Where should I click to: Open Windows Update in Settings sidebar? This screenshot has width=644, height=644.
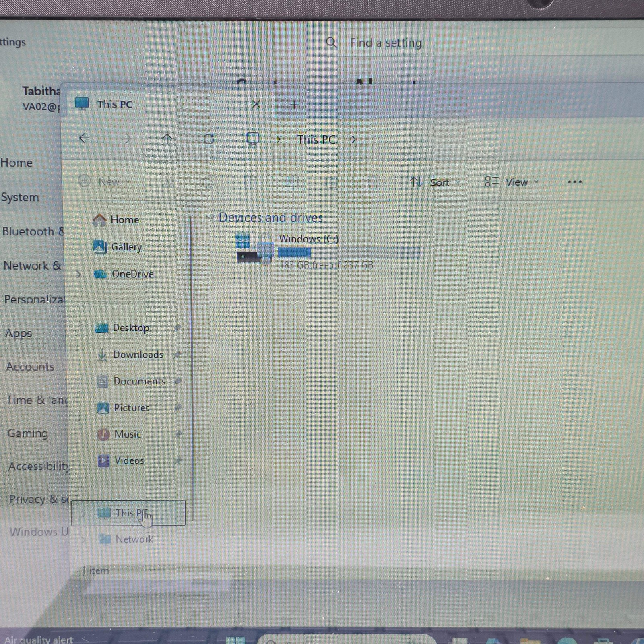click(x=39, y=532)
